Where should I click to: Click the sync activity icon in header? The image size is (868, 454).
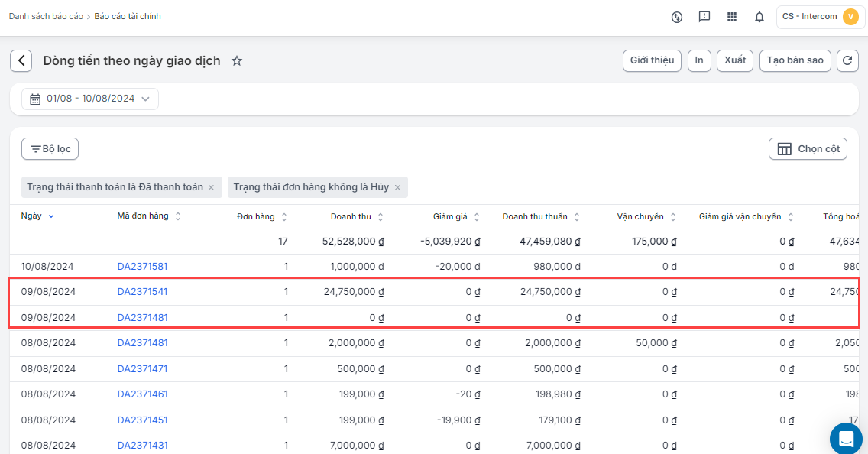point(676,17)
